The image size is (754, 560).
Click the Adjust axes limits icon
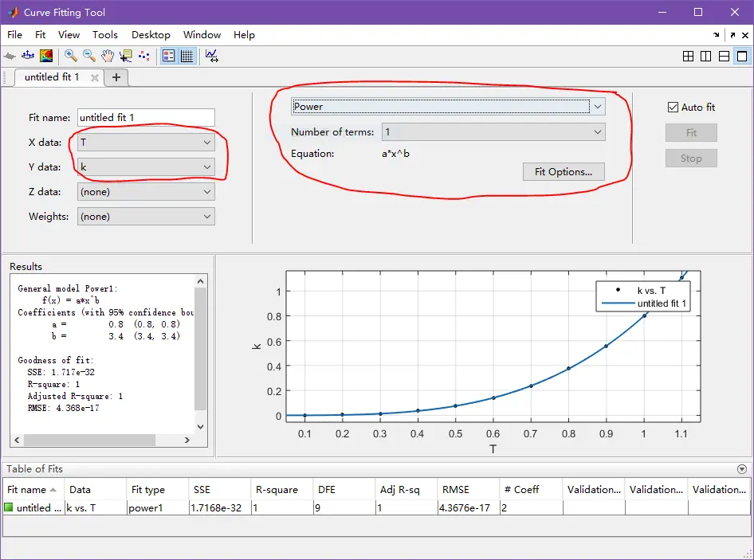tap(211, 57)
